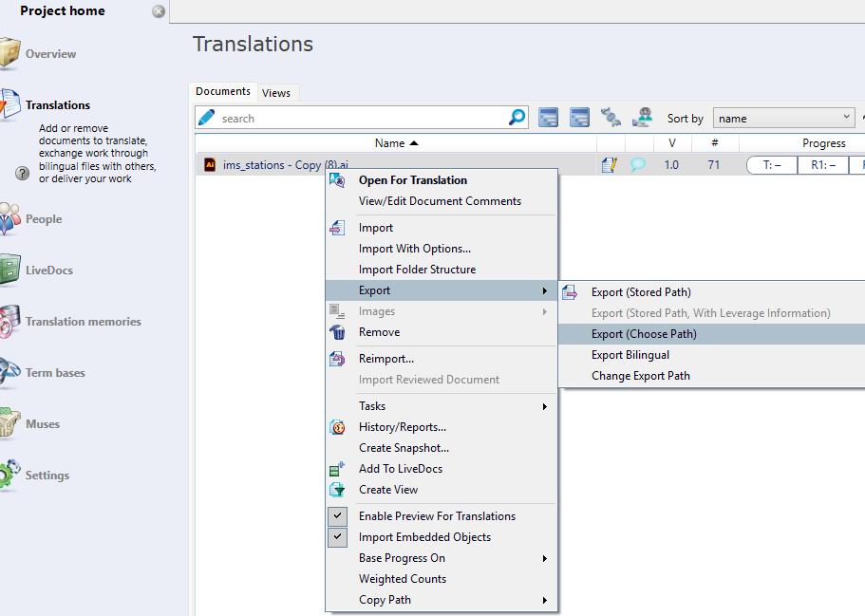The width and height of the screenshot is (865, 616).
Task: Click the document notes icon in row
Action: click(610, 164)
